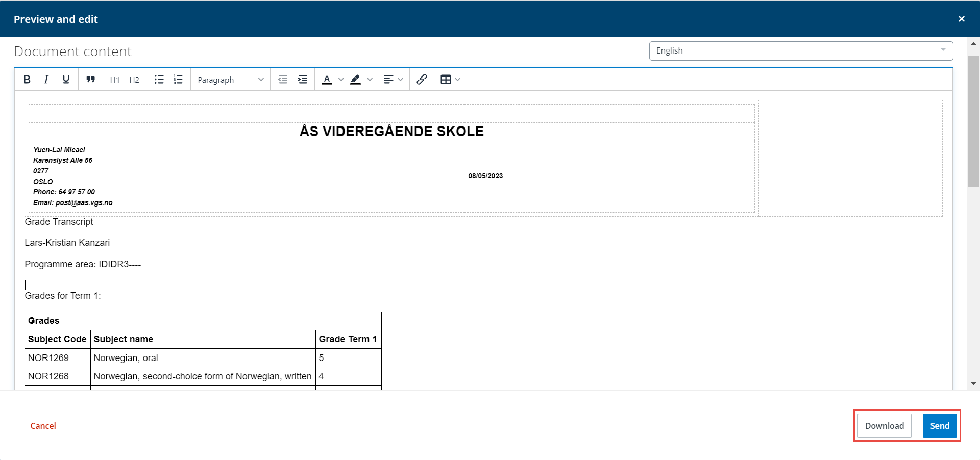Screen dimensions: 980x460
Task: Expand font color options arrow
Action: 341,80
